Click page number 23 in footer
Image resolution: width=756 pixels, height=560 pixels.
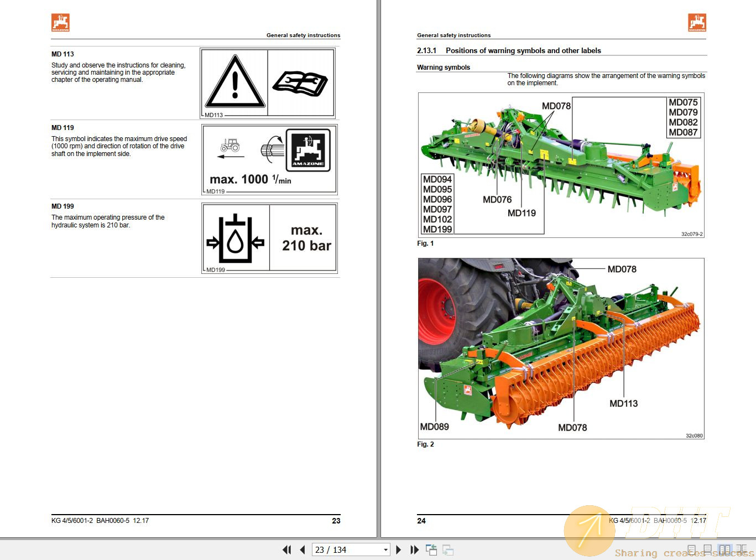tap(336, 521)
